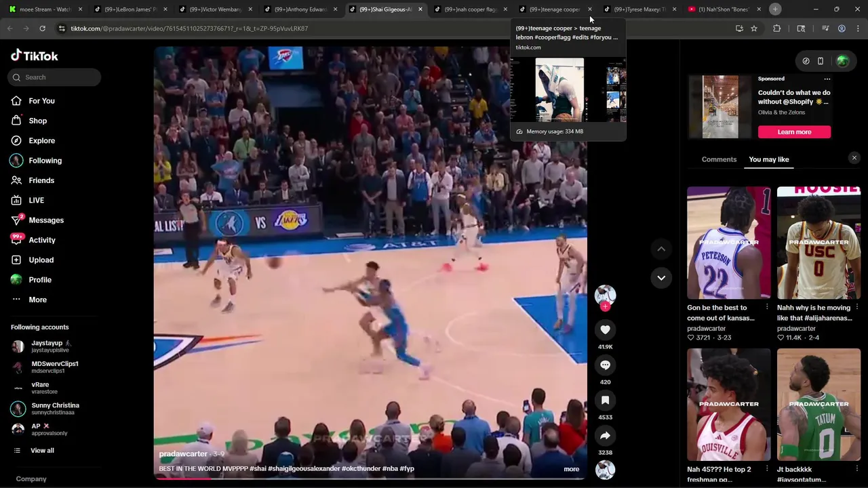Close the side panel with X button
The height and width of the screenshot is (488, 868).
(854, 158)
